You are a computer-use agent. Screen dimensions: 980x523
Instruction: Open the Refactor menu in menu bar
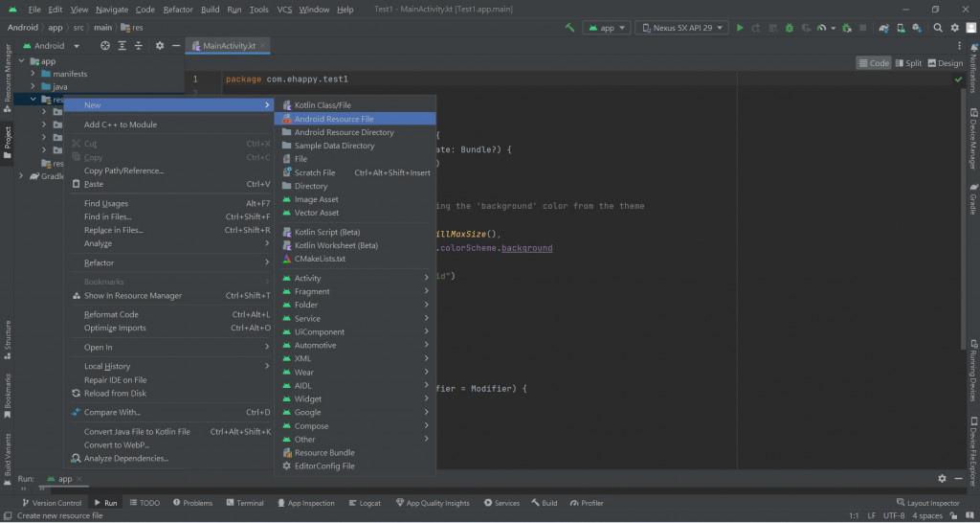(178, 10)
